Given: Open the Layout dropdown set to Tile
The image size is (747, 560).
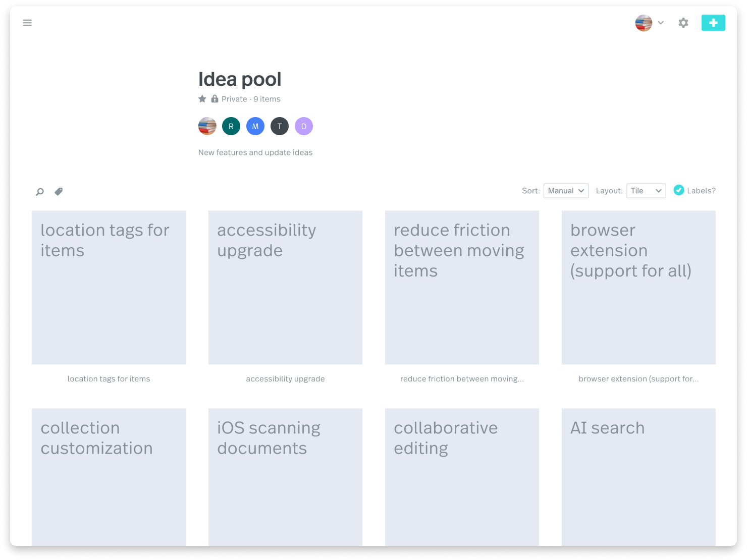Looking at the screenshot, I should [646, 191].
